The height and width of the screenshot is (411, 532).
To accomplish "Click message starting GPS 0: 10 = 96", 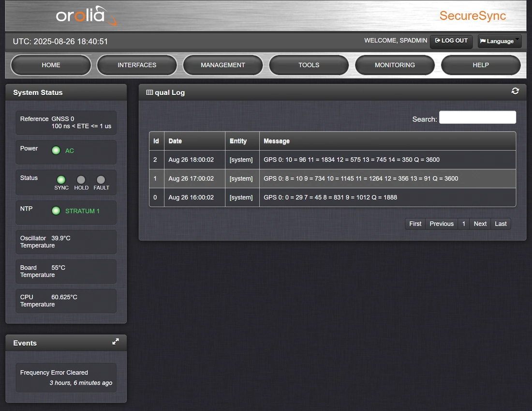I will point(352,160).
